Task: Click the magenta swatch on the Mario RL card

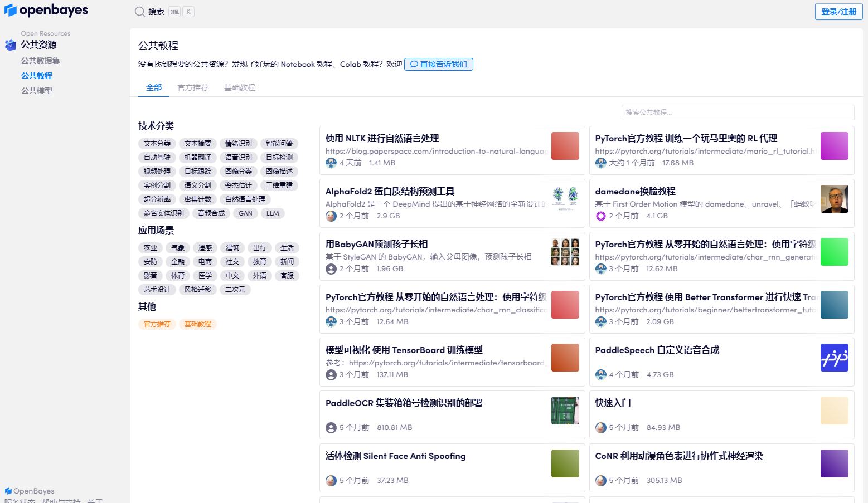Action: (835, 146)
